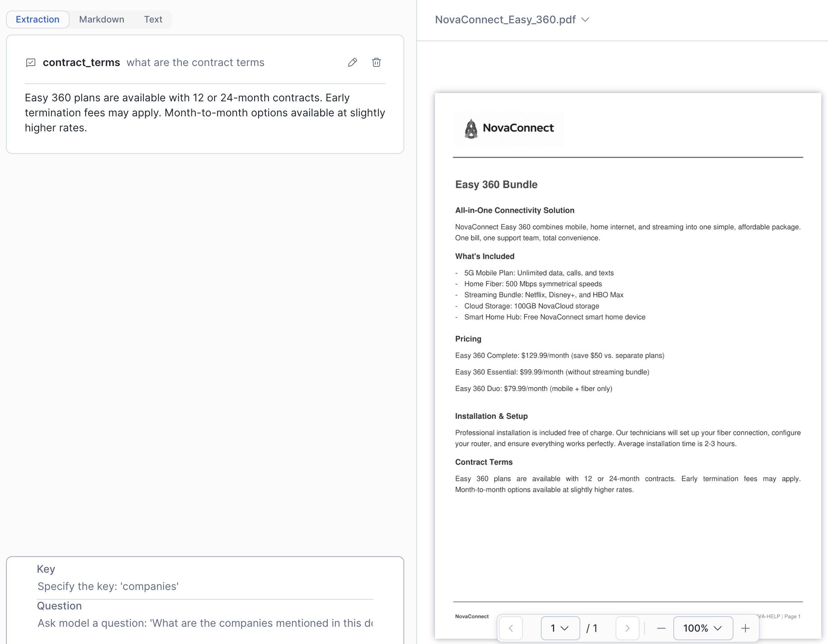Screen dimensions: 828x644
Task: Click the Contract Terms heading in PDF
Action: coord(483,462)
